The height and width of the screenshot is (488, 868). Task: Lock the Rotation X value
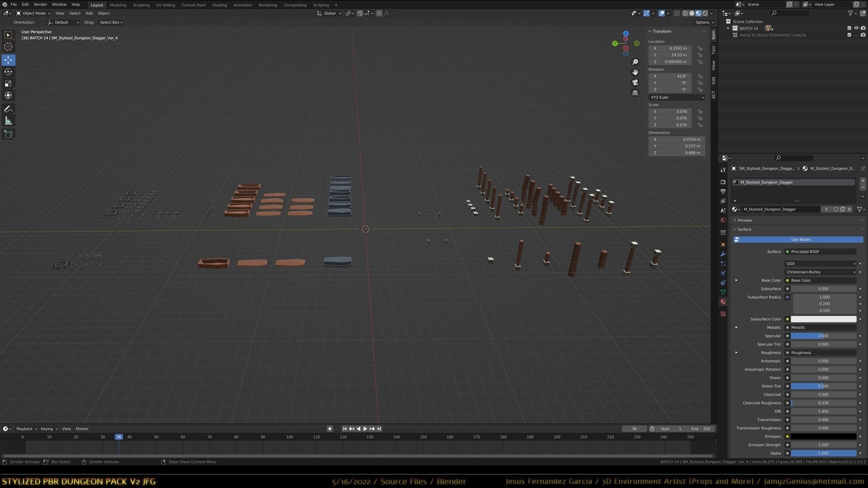[x=700, y=76]
